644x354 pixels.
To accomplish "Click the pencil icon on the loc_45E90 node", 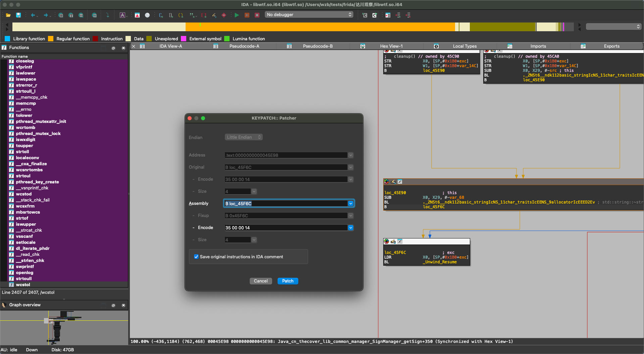I will pos(393,182).
